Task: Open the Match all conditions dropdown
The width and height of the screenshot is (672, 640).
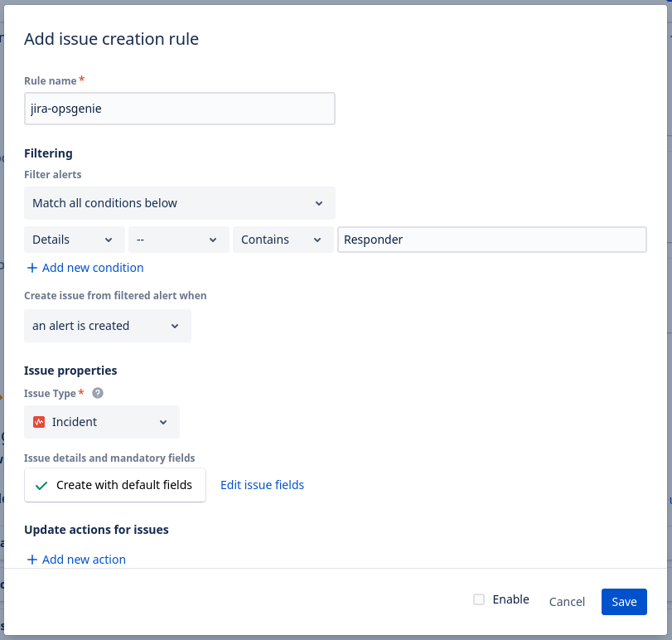Action: tap(179, 203)
